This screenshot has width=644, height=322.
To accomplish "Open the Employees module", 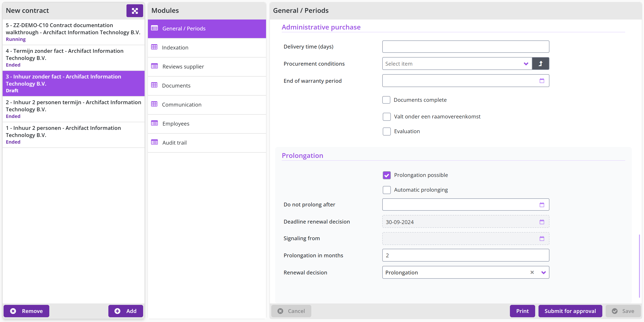I will click(x=207, y=124).
